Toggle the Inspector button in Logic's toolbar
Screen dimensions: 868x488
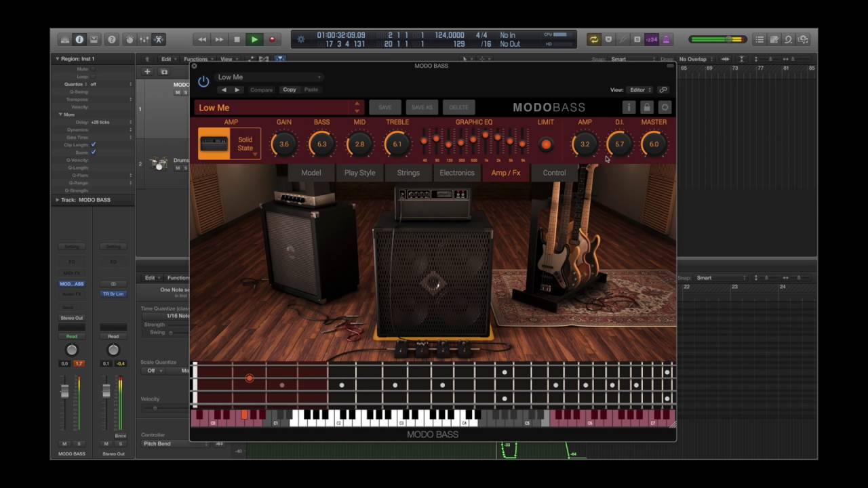pos(79,40)
